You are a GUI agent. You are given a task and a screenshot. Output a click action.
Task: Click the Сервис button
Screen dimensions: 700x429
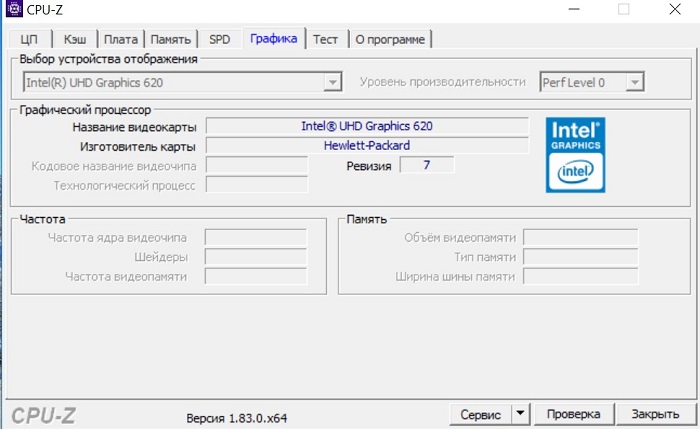click(480, 414)
